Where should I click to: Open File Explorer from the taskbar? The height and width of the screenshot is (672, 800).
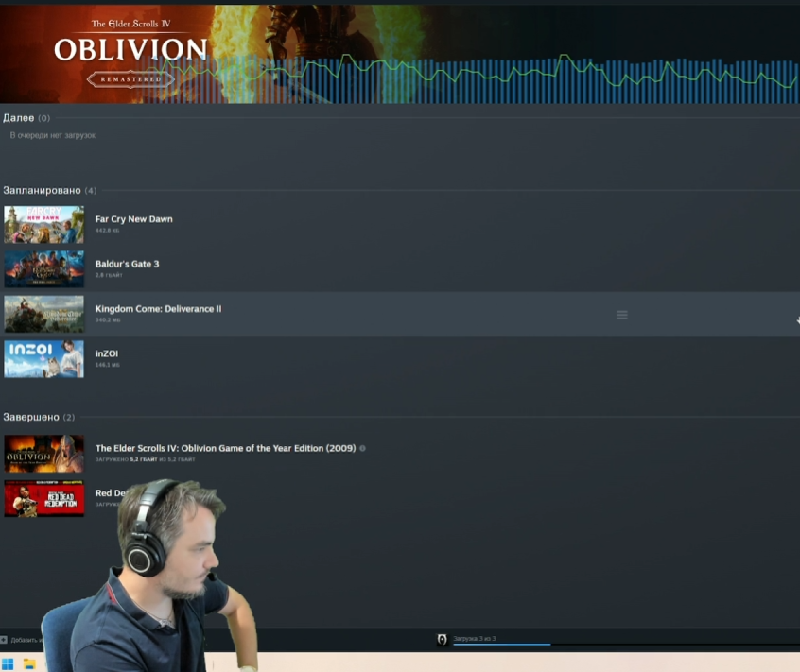(29, 663)
